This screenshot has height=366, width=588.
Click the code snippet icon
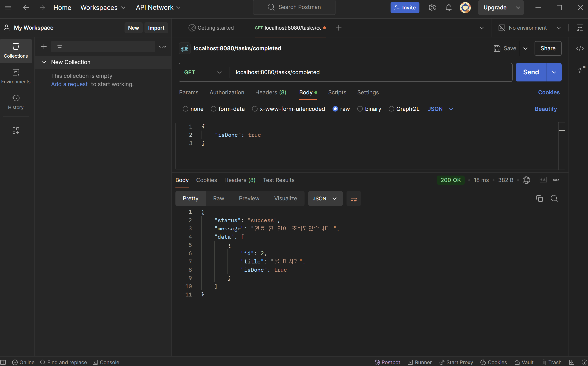580,48
